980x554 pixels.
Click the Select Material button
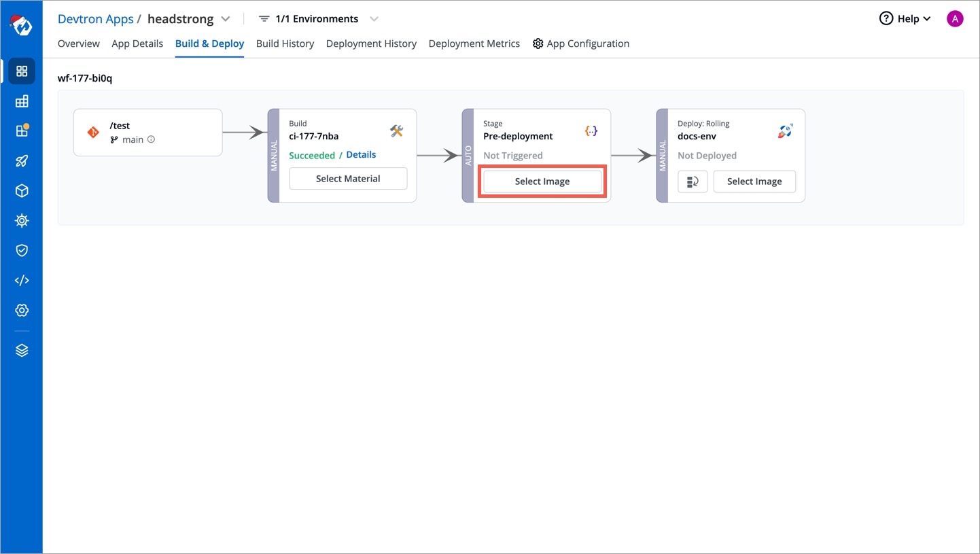click(348, 179)
